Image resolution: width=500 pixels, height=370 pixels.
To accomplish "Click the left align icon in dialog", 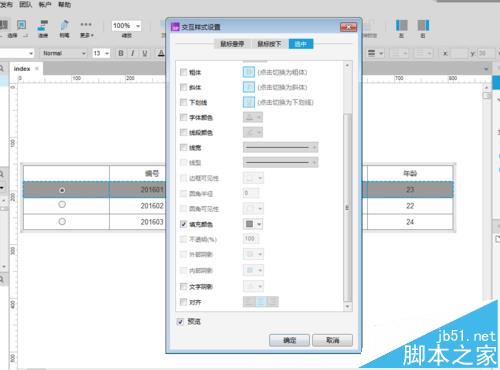I will (x=249, y=302).
